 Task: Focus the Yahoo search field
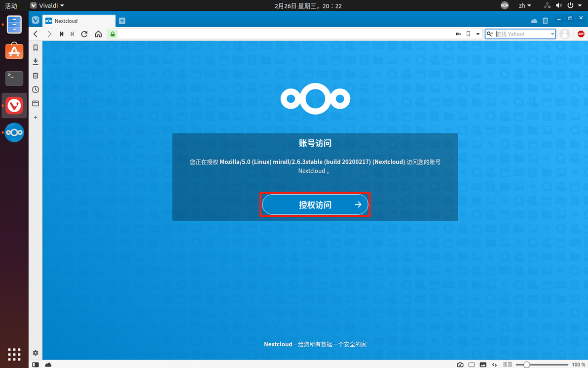(x=522, y=34)
